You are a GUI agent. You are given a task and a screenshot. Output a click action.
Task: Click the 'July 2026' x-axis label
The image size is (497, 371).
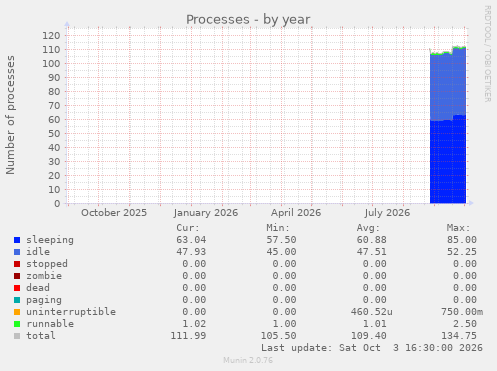[387, 213]
